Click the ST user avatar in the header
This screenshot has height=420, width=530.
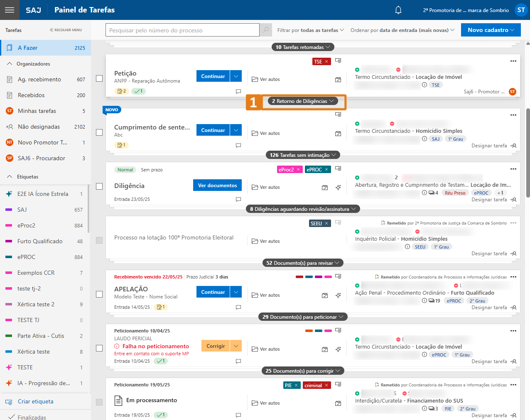521,10
